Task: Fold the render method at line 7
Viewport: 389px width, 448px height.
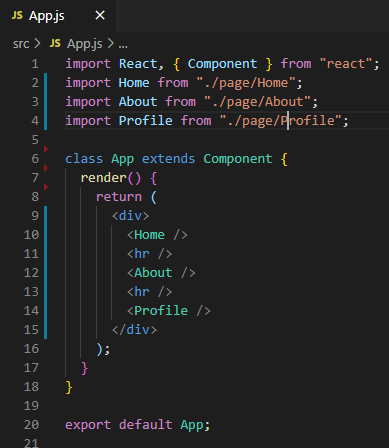Action: [x=46, y=168]
